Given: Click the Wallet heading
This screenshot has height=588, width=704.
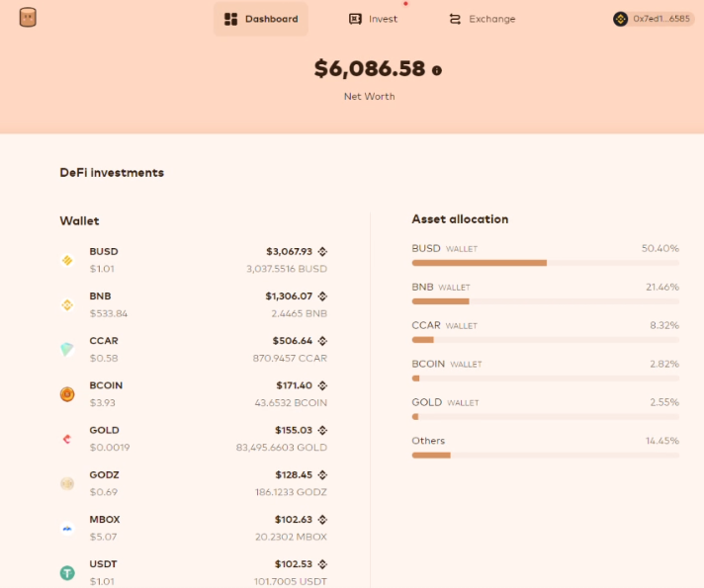Looking at the screenshot, I should [x=79, y=220].
